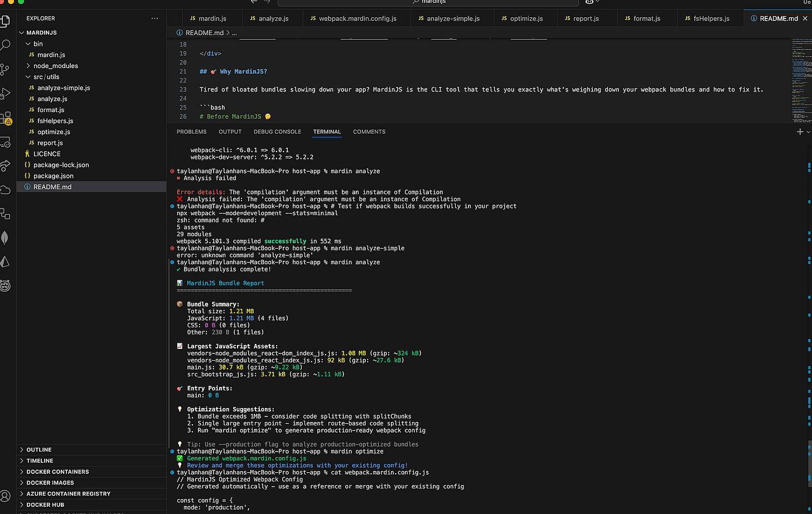The height and width of the screenshot is (514, 812).
Task: Open the OUTPUT panel tab
Action: [230, 132]
